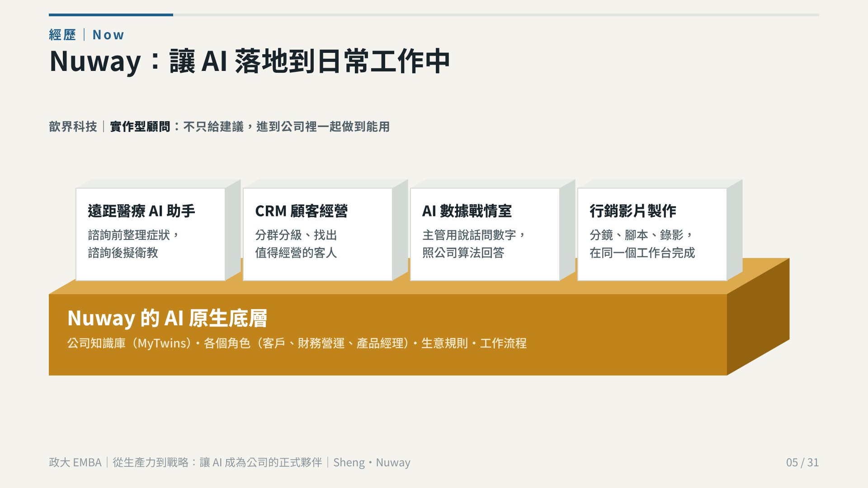Viewport: 868px width, 488px height.
Task: Select the '行銷影片製作' card heading
Action: (633, 211)
